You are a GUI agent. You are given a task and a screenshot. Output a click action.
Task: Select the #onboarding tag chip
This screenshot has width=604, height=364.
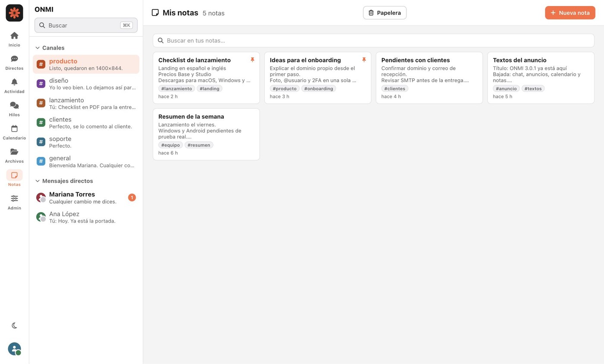click(x=319, y=88)
